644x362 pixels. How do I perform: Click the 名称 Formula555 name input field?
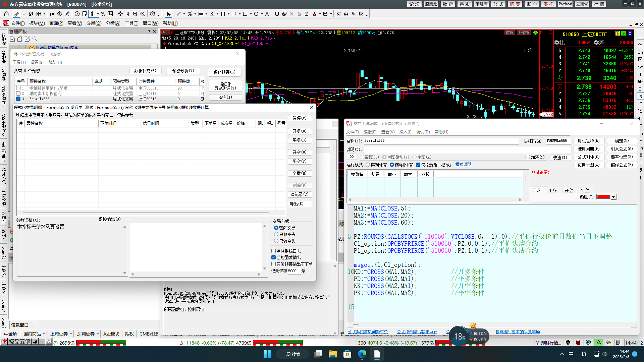pos(441,141)
